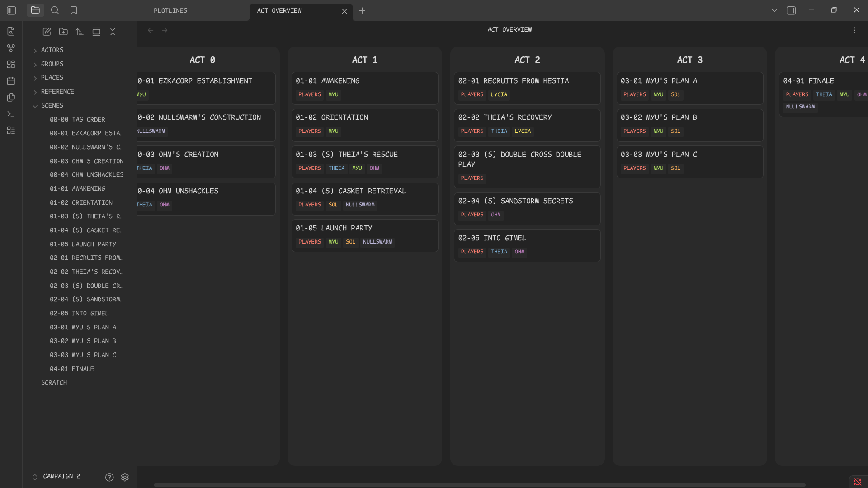This screenshot has height=488, width=868.
Task: Open the command palette icon
Action: point(11,114)
